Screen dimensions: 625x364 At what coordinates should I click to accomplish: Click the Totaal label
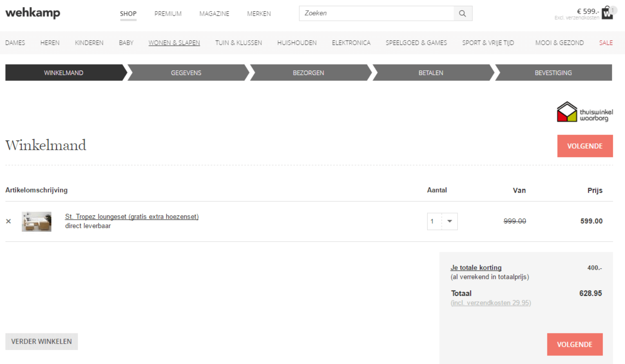(x=461, y=293)
